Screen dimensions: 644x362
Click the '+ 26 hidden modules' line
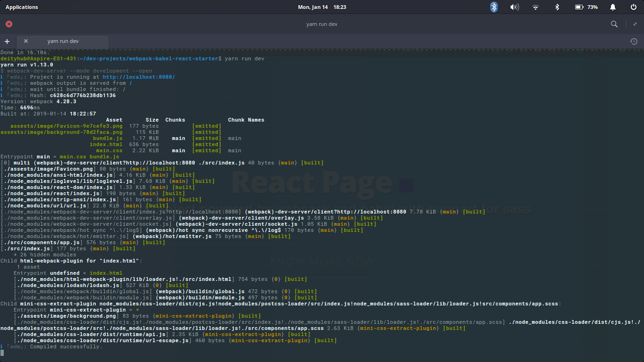[x=45, y=255]
